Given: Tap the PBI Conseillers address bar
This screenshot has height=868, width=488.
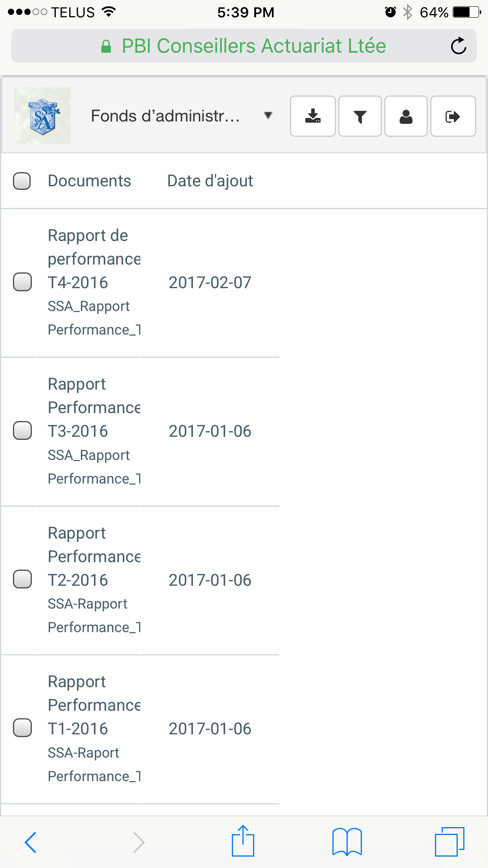Looking at the screenshot, I should pos(244,46).
